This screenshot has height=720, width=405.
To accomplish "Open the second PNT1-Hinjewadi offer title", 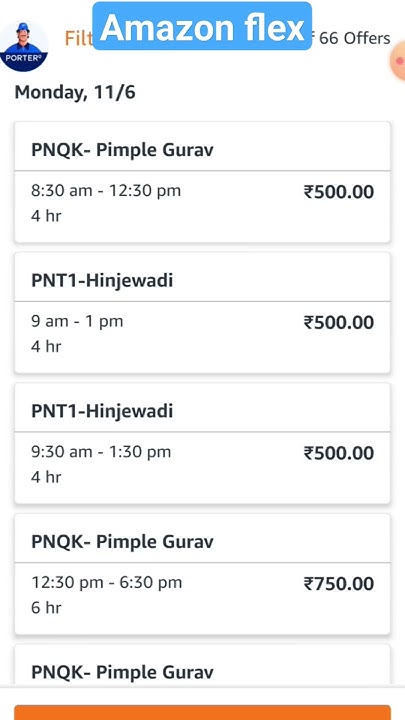I will tap(102, 411).
